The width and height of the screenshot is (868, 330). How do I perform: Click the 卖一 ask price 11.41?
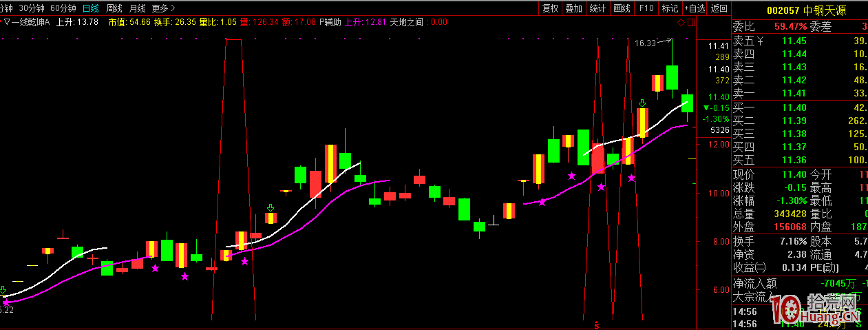pyautogui.click(x=794, y=93)
